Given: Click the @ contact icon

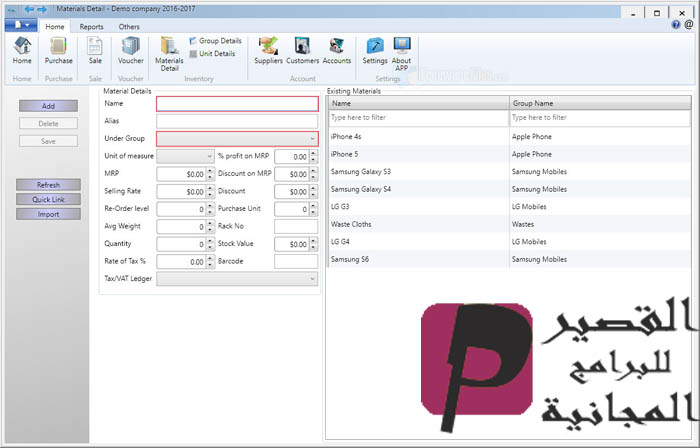Looking at the screenshot, I should tap(689, 25).
